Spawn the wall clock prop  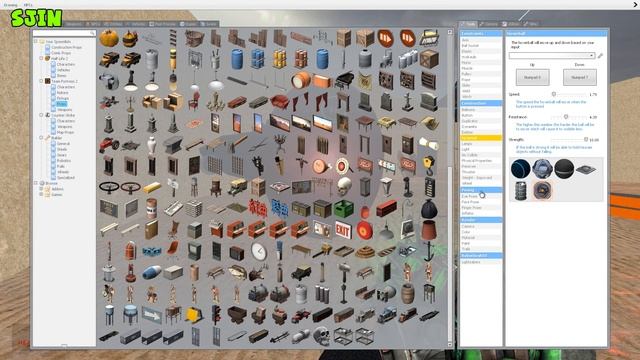point(258,251)
